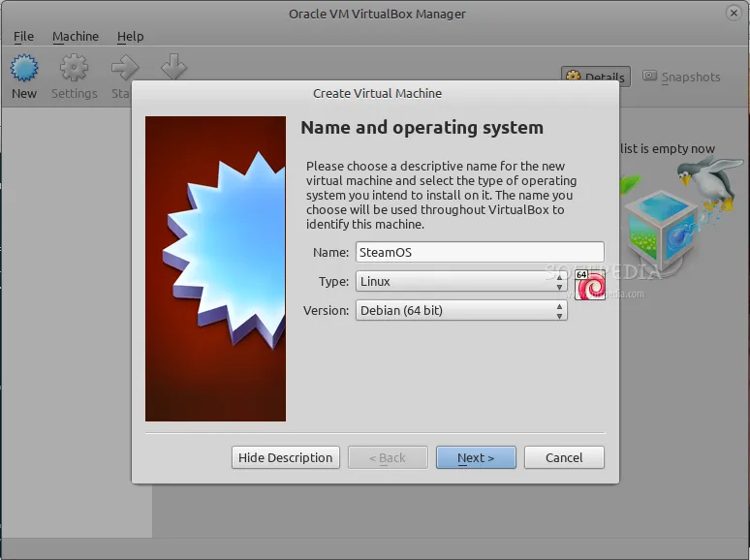The height and width of the screenshot is (560, 750).
Task: Open the Machine menu
Action: click(x=76, y=36)
